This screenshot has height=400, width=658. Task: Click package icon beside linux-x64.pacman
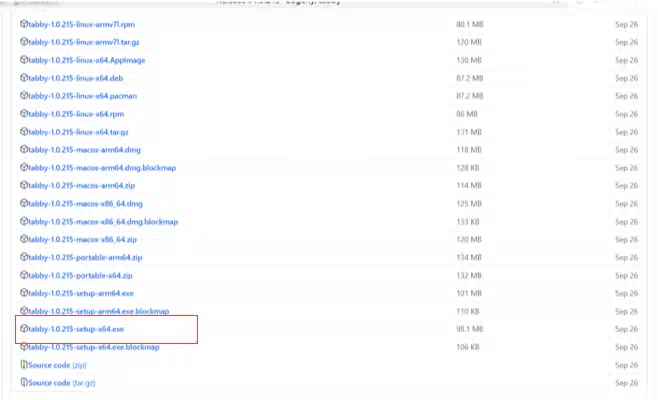pyautogui.click(x=24, y=95)
